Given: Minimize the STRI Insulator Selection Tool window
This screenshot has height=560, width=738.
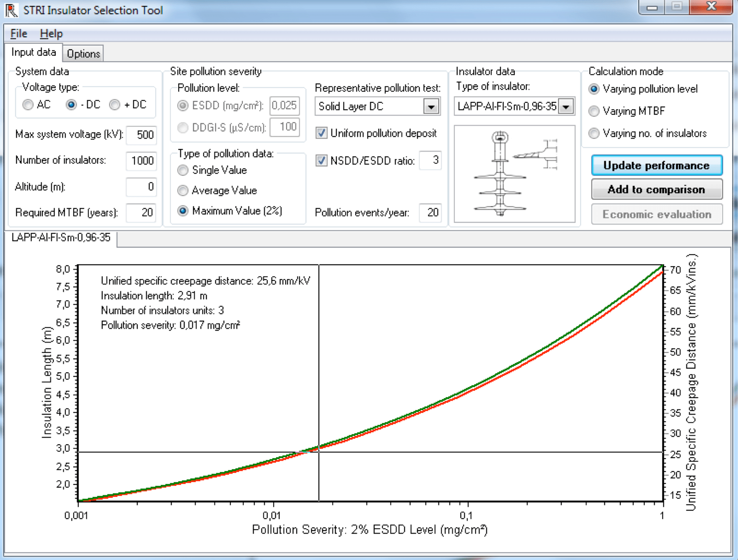Looking at the screenshot, I should click(x=652, y=7).
